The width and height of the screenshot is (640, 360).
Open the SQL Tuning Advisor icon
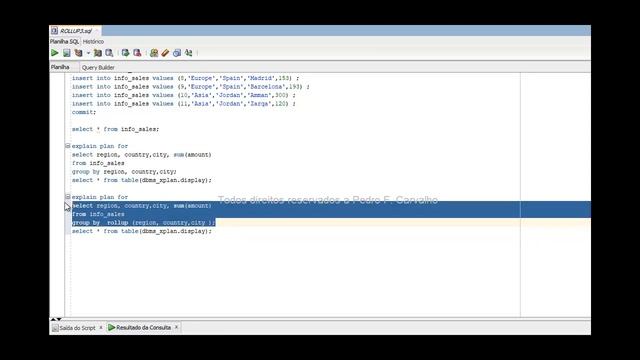pos(109,53)
